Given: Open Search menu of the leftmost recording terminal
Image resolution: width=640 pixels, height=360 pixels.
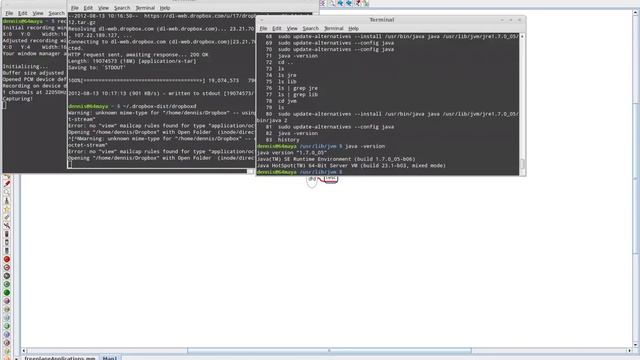Looking at the screenshot, I should point(56,13).
